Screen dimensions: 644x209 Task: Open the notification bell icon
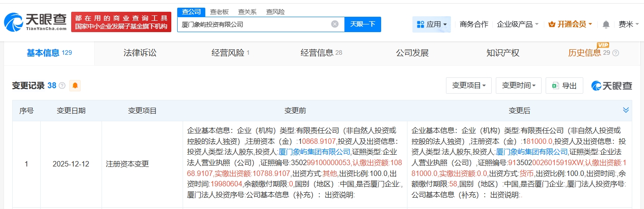[x=606, y=24]
